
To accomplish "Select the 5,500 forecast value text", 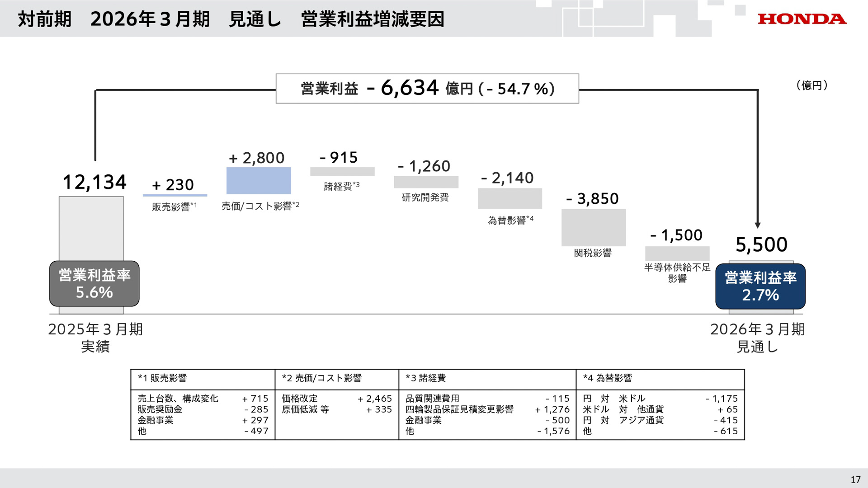I will pyautogui.click(x=761, y=244).
